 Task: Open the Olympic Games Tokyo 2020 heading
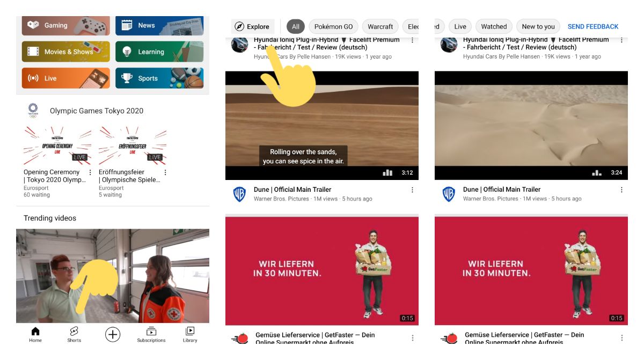97,111
